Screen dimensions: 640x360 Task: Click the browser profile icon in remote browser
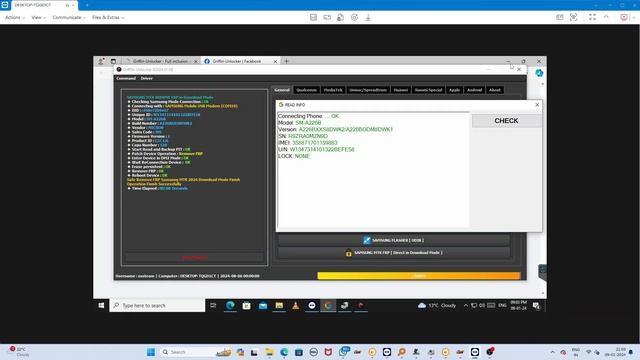point(100,61)
